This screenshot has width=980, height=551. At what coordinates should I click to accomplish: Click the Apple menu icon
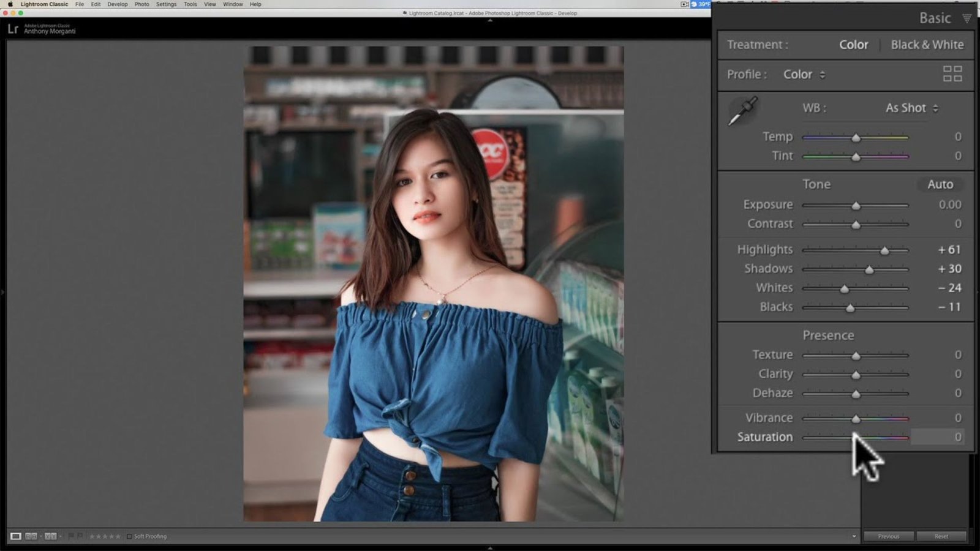click(10, 4)
